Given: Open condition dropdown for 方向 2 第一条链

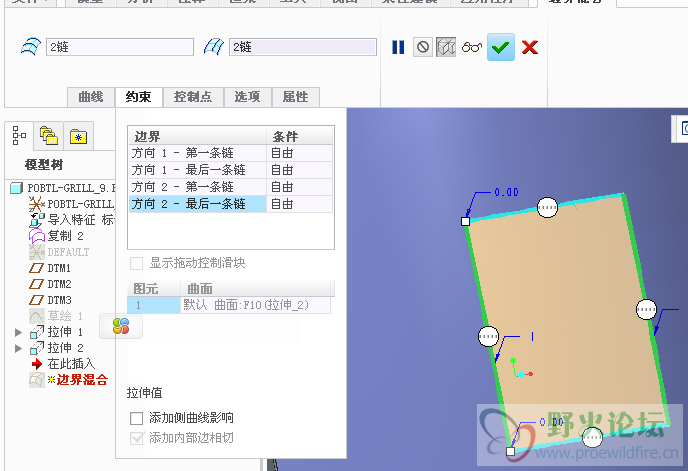Looking at the screenshot, I should click(300, 187).
